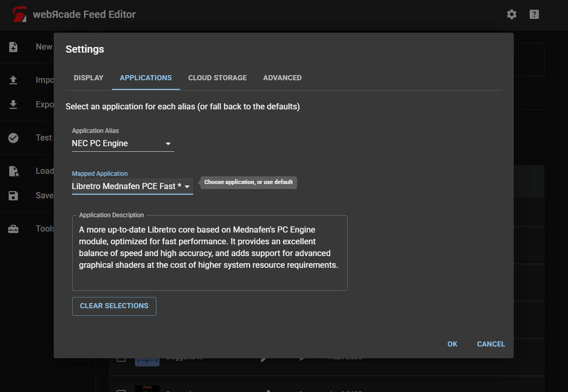568x392 pixels.
Task: Confirm settings with OK
Action: 452,344
